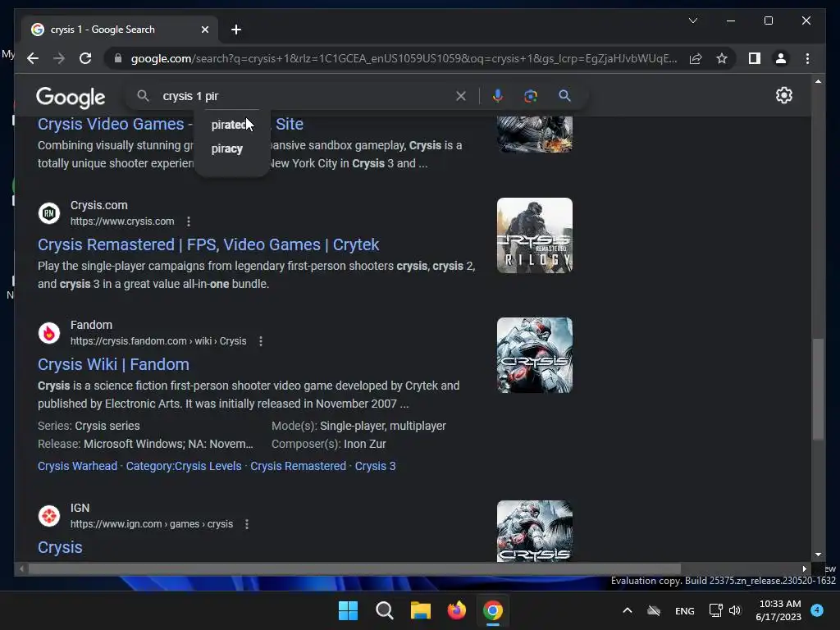Screen dimensions: 840x630
Task: Click the Crysis.com site favicon
Action: pyautogui.click(x=49, y=213)
